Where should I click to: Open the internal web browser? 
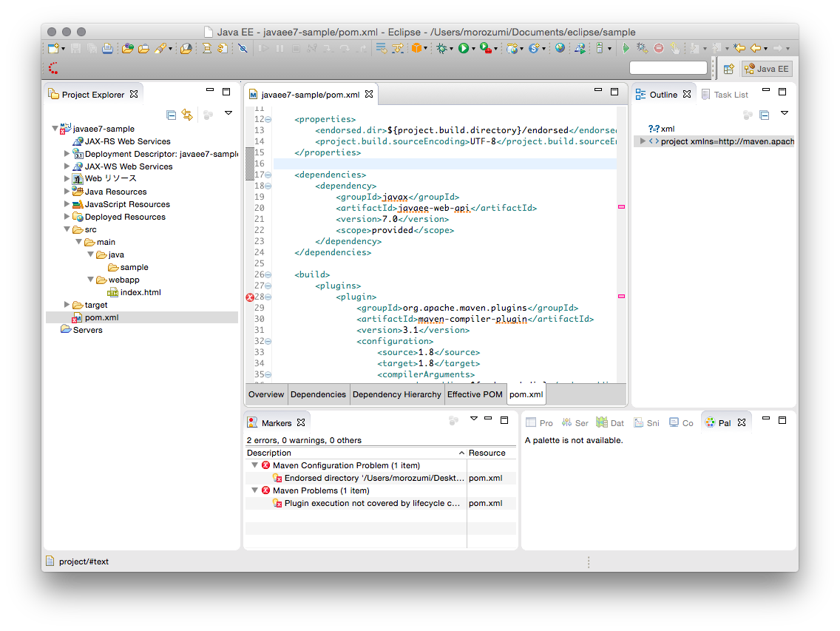click(x=560, y=47)
